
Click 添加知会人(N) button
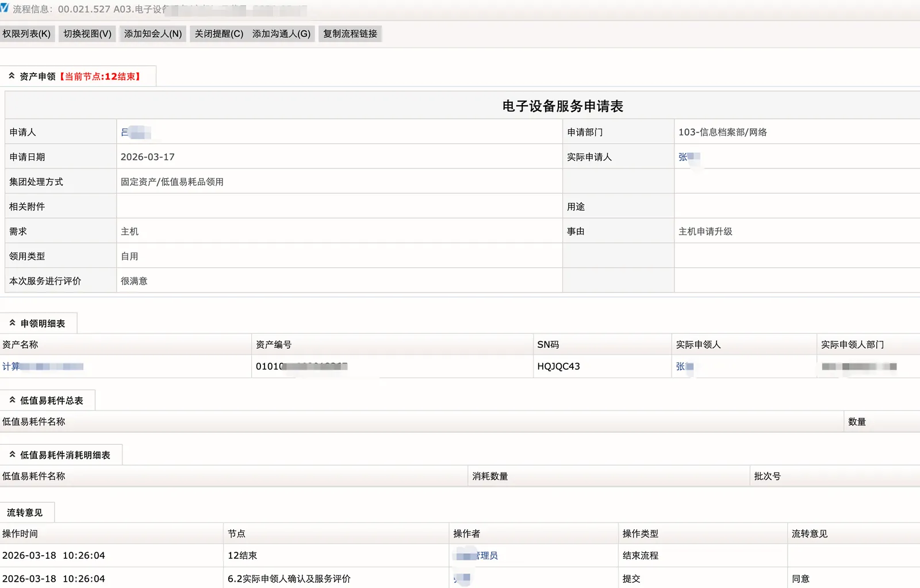pyautogui.click(x=153, y=34)
